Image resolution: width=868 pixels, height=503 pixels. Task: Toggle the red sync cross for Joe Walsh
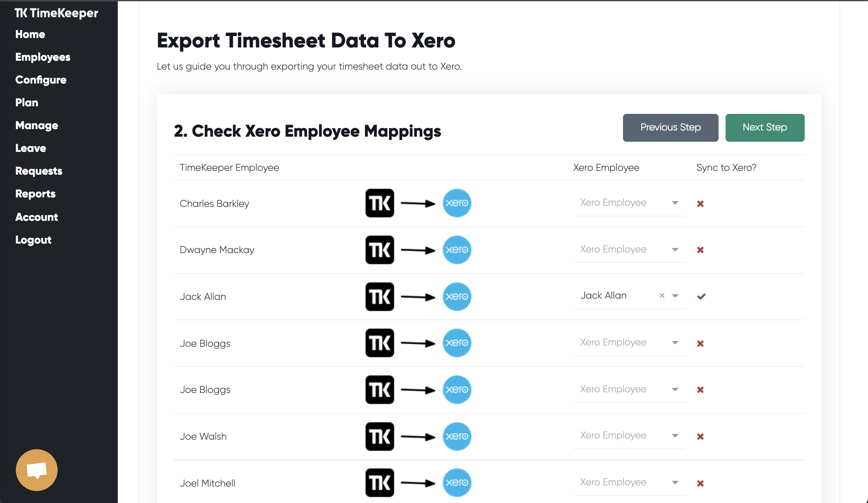pos(700,437)
